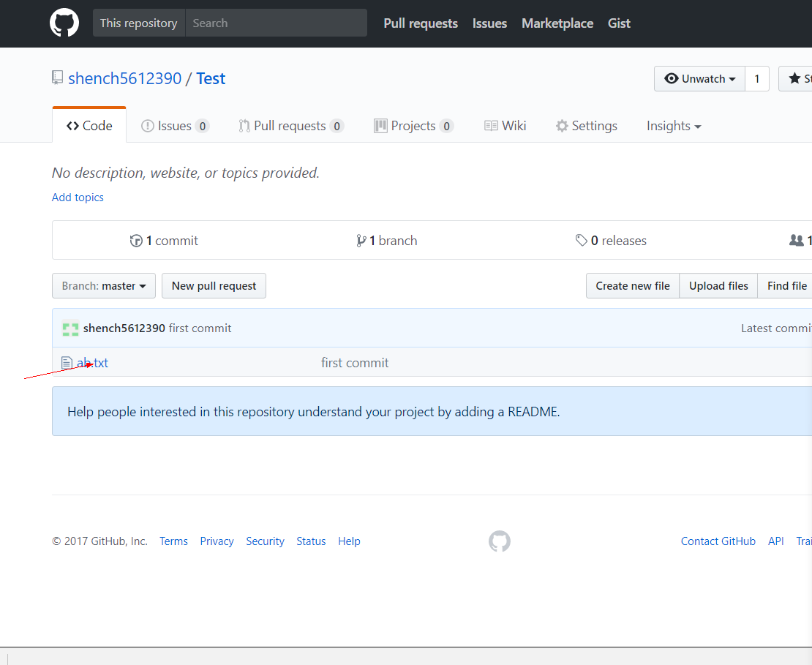Screen dimensions: 812x665
Task: Click the file icon beside ab.txt
Action: [67, 363]
